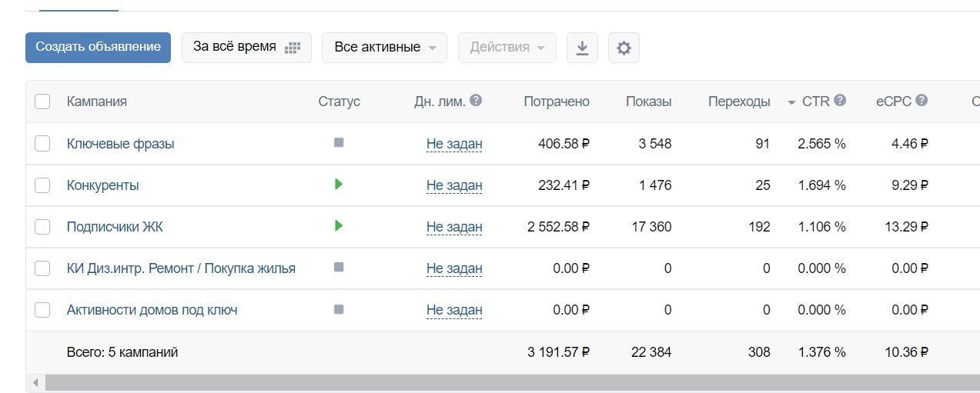
Task: Expand the Все активные filter dropdown
Action: click(x=385, y=47)
